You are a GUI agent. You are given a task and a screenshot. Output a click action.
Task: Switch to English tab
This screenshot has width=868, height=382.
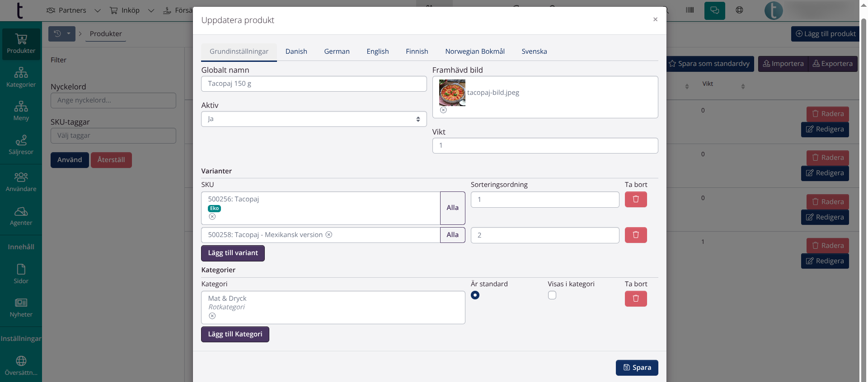point(378,51)
